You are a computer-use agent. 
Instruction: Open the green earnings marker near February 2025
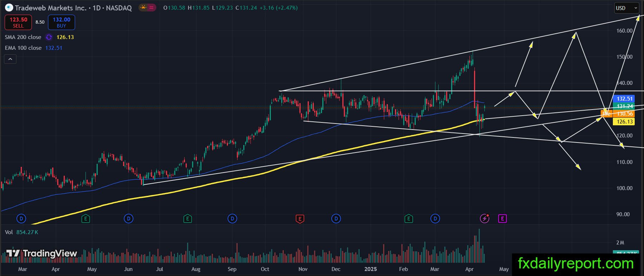(409, 218)
